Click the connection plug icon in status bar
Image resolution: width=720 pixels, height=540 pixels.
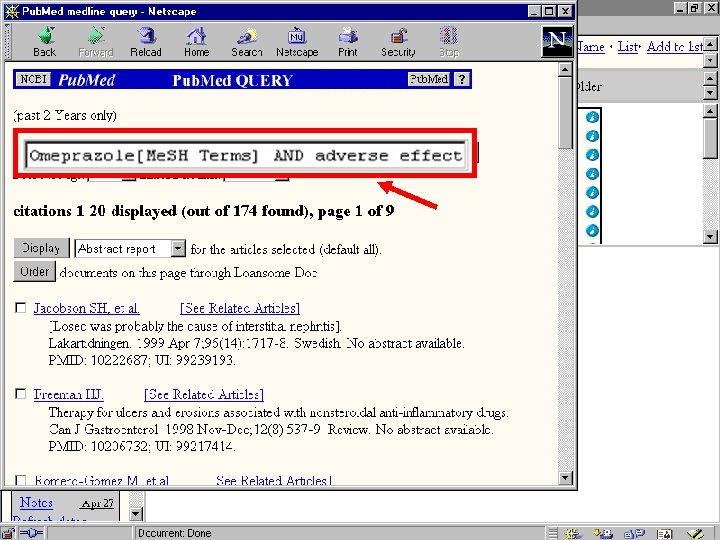coord(31,533)
